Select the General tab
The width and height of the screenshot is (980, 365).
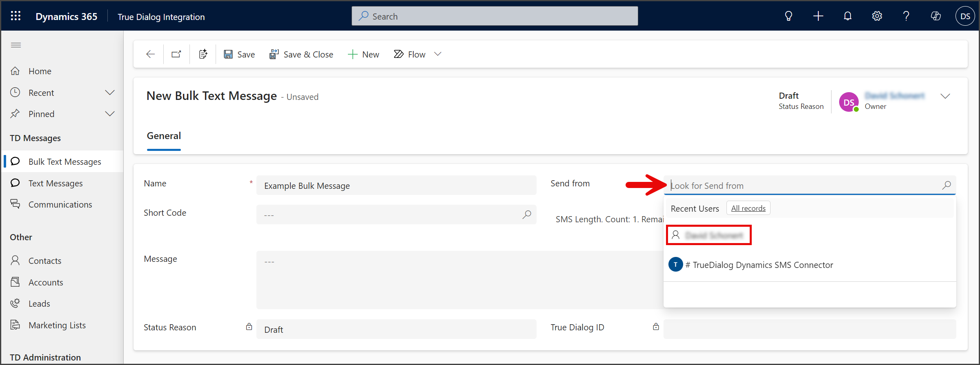(164, 136)
